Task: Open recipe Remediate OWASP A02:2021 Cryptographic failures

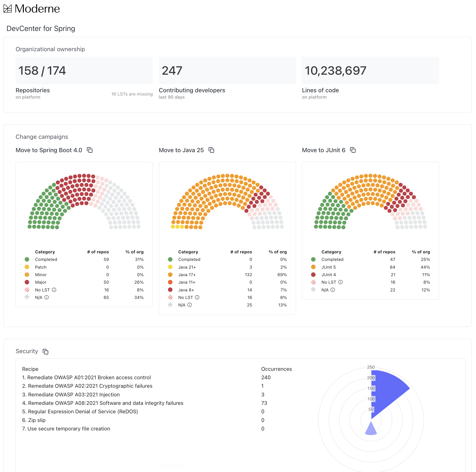Action: pos(87,386)
